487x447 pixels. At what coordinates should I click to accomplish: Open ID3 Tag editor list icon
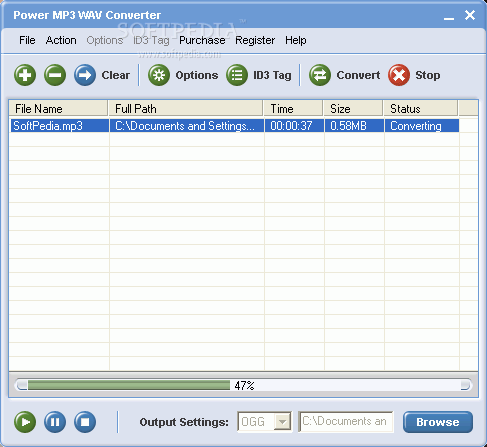(237, 75)
